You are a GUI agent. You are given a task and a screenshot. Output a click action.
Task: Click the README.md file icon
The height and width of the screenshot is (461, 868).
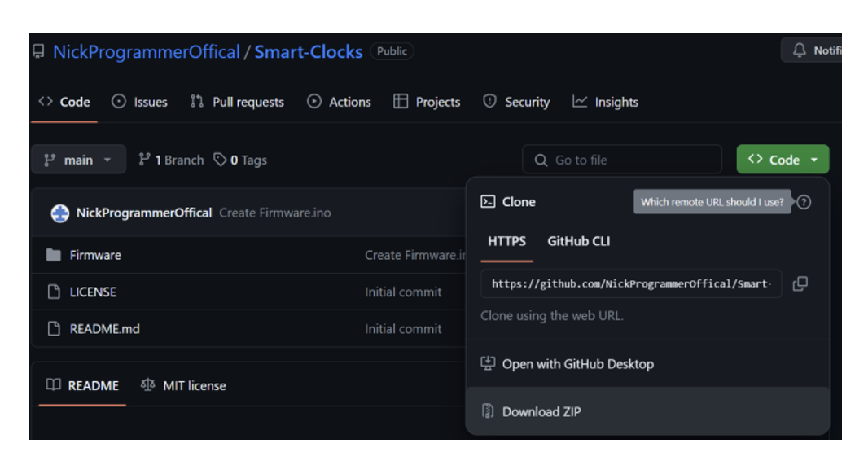point(54,329)
